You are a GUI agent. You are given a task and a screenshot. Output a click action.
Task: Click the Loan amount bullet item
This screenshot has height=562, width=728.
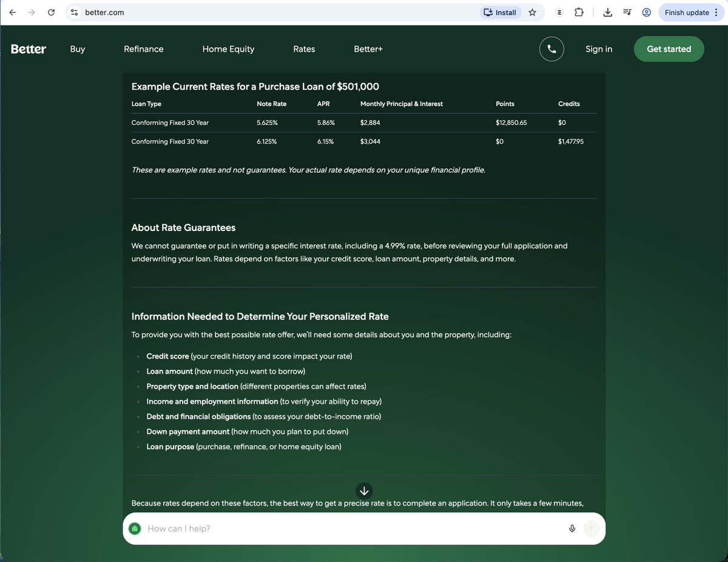point(226,371)
